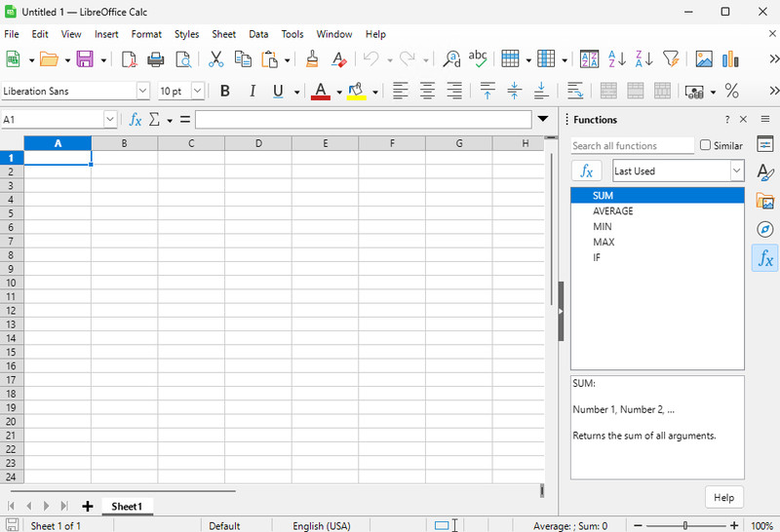Viewport: 780px width, 532px height.
Task: Select the Clone Formatting paintbrush
Action: click(x=312, y=59)
